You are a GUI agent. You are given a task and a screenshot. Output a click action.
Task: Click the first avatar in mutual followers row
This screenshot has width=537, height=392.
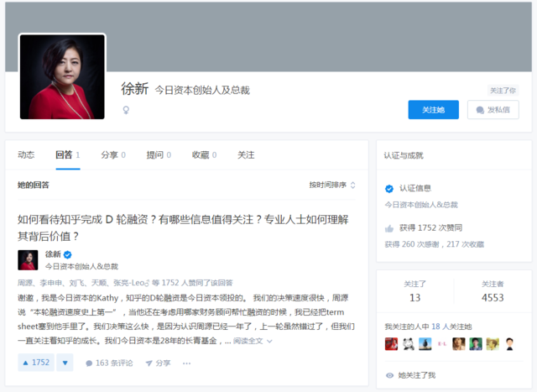pyautogui.click(x=391, y=344)
